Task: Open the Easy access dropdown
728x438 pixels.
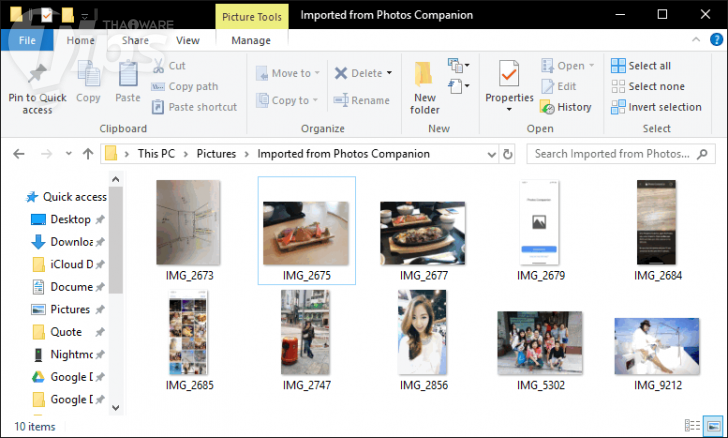Action: pyautogui.click(x=458, y=86)
